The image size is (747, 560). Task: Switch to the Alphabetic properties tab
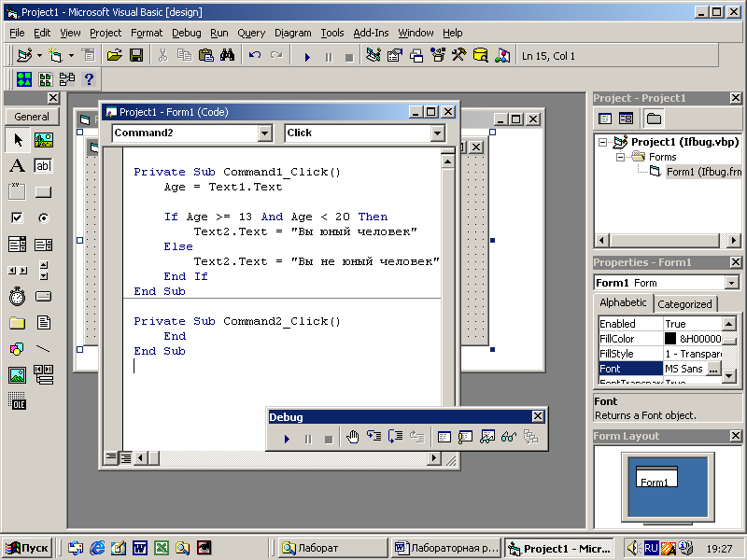(x=623, y=302)
